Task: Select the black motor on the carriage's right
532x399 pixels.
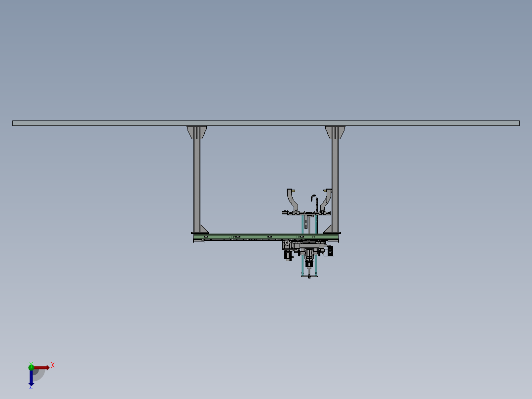Action: 330,251
